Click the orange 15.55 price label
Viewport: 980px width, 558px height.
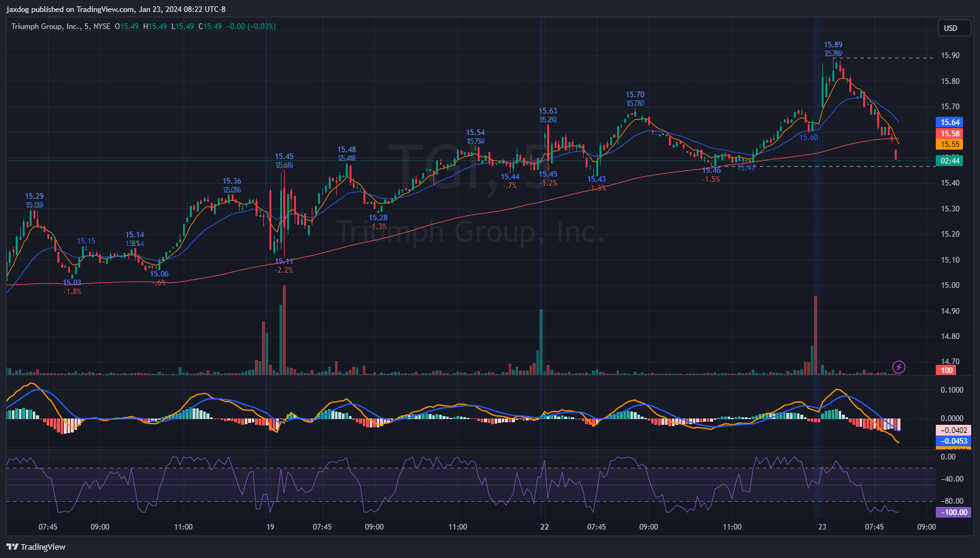tap(950, 145)
